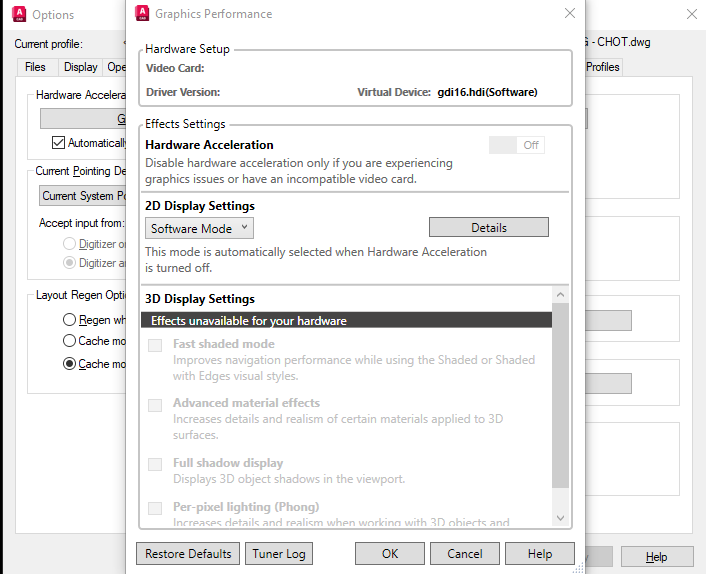Open the Current System Pointing dropdown
The image size is (706, 574).
tap(82, 196)
